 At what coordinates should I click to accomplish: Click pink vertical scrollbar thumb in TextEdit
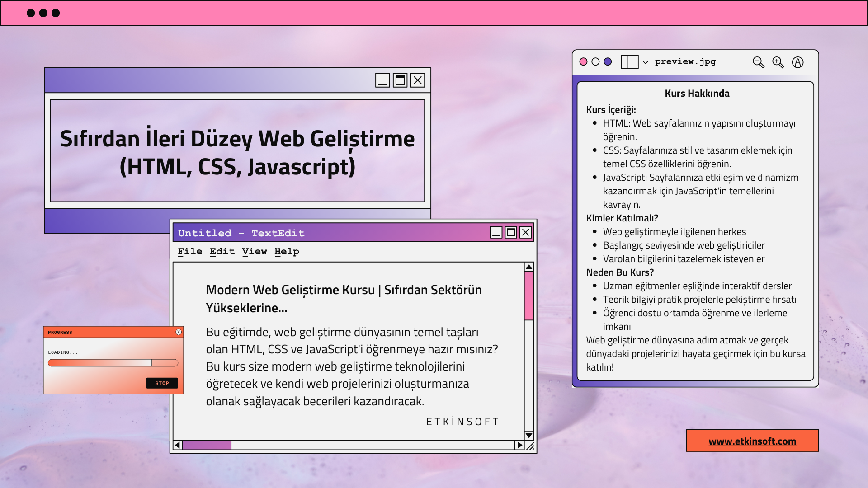(529, 296)
